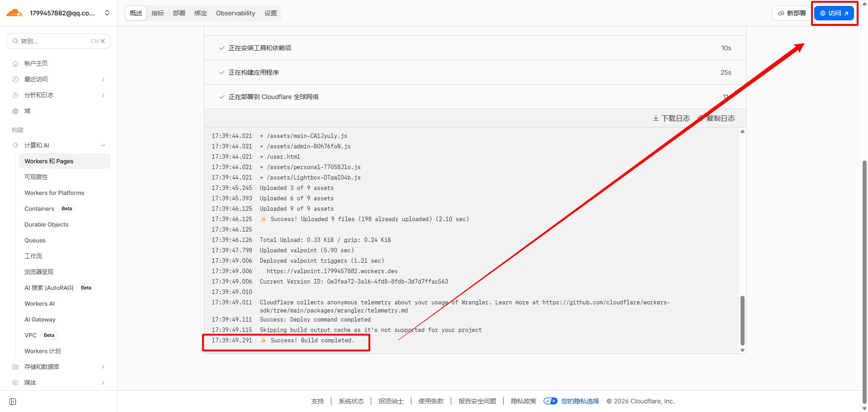The width and height of the screenshot is (868, 412).
Task: Collapse the 计算和 AI section
Action: pyautogui.click(x=103, y=145)
